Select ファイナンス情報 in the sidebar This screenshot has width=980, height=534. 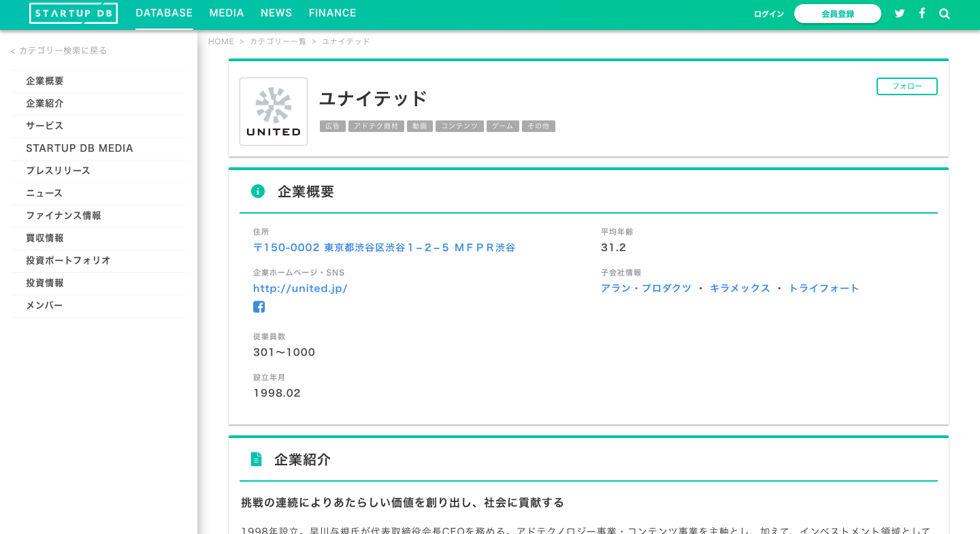coord(63,216)
